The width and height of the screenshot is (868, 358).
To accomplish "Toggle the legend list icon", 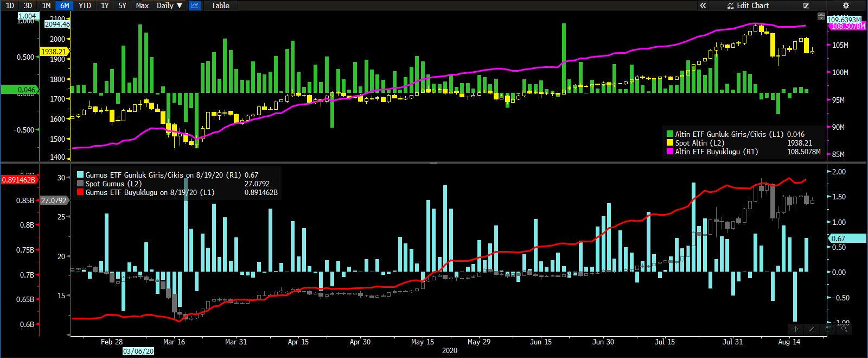I will pos(828,329).
